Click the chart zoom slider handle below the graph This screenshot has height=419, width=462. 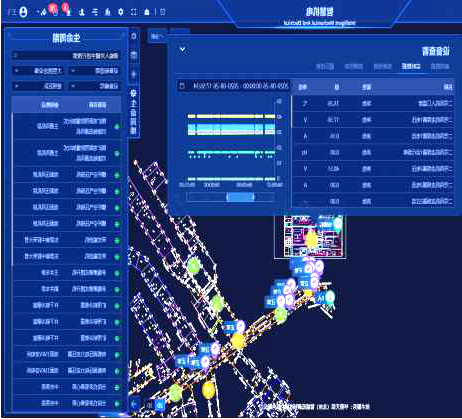(x=240, y=197)
